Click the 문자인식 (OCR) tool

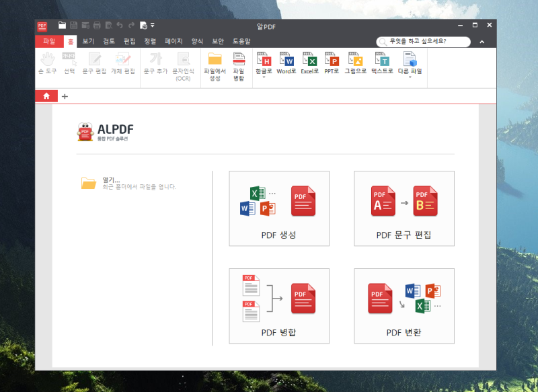(x=183, y=67)
